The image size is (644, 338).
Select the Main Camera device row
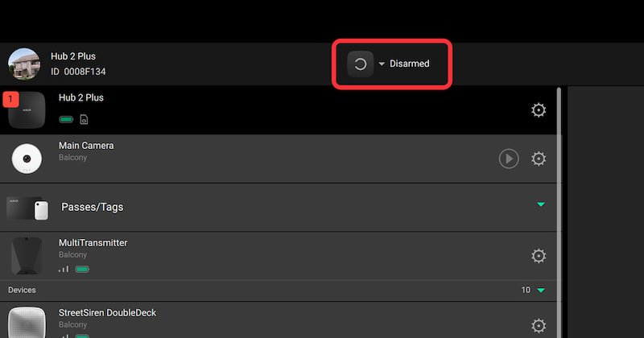279,159
